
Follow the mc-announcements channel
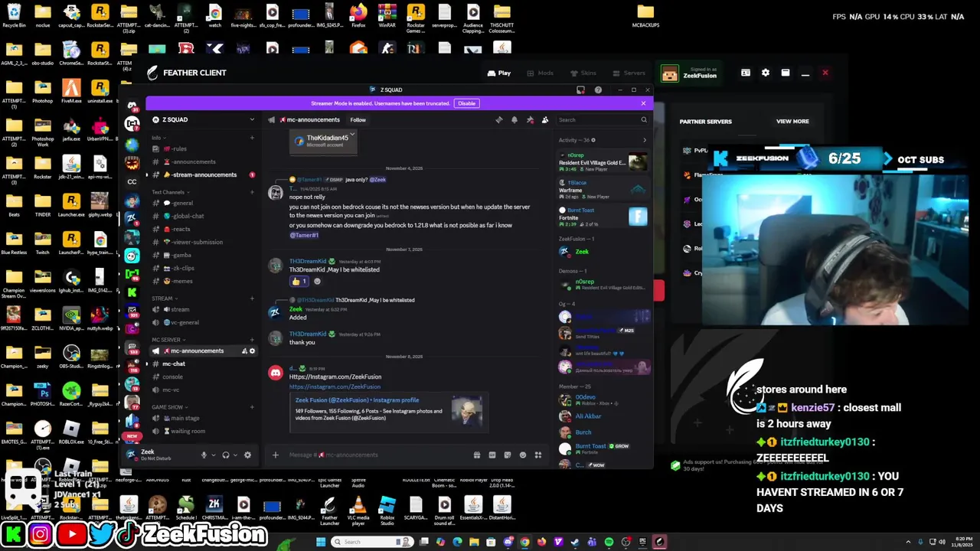point(358,120)
